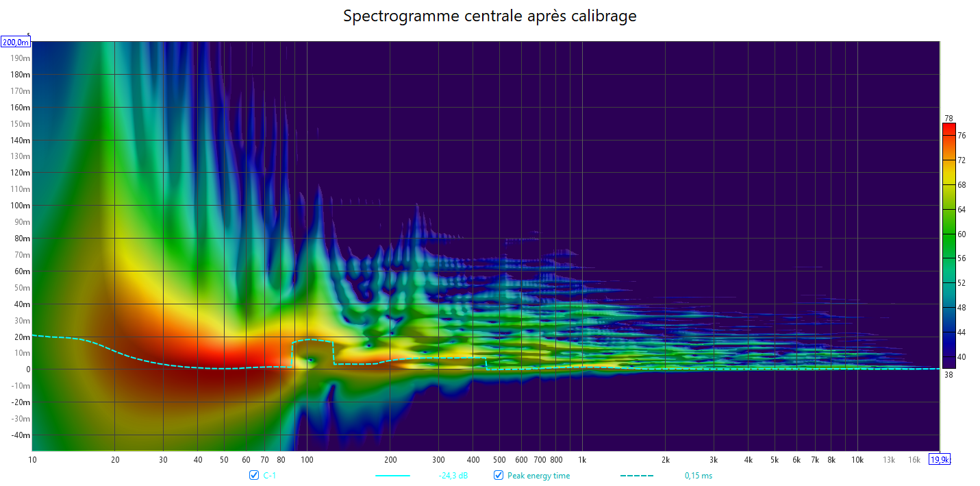Click the -40m label on time axis
The height and width of the screenshot is (486, 980).
pyautogui.click(x=21, y=435)
